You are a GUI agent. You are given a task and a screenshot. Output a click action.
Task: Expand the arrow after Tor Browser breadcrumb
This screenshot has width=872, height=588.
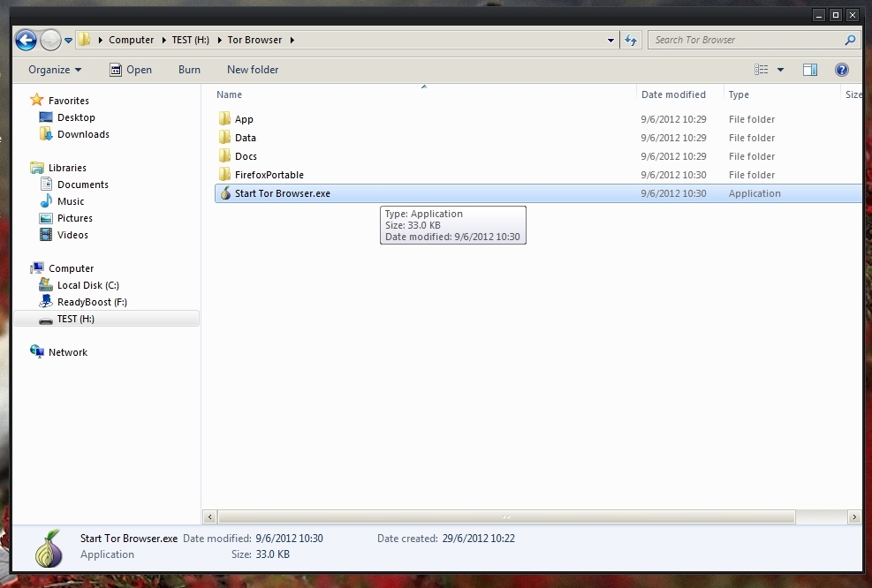(x=292, y=40)
